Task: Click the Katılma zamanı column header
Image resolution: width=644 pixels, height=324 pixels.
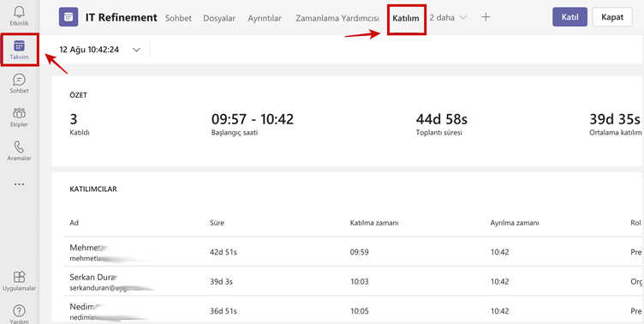Action: pos(374,223)
